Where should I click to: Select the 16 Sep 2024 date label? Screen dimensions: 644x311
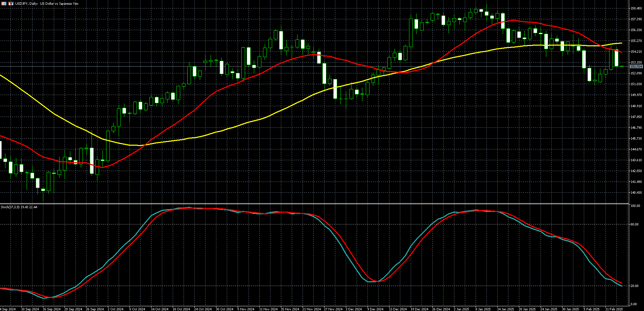click(x=52, y=309)
